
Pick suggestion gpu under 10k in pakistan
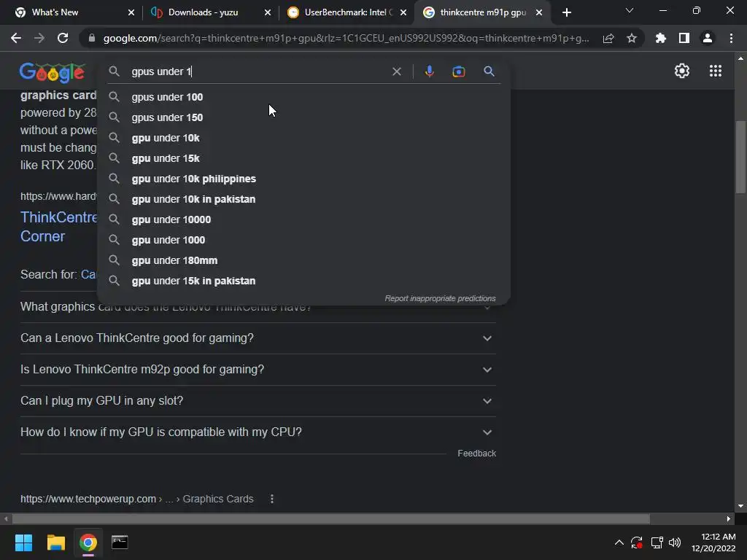303,200
